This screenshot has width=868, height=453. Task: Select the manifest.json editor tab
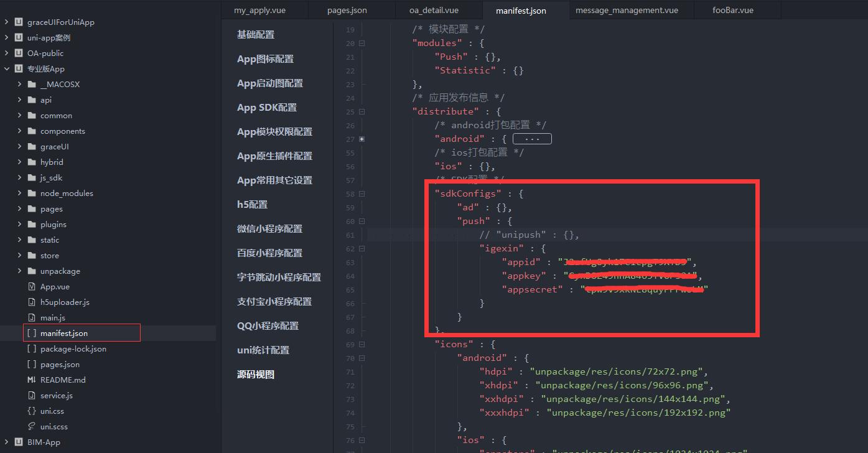click(x=526, y=10)
